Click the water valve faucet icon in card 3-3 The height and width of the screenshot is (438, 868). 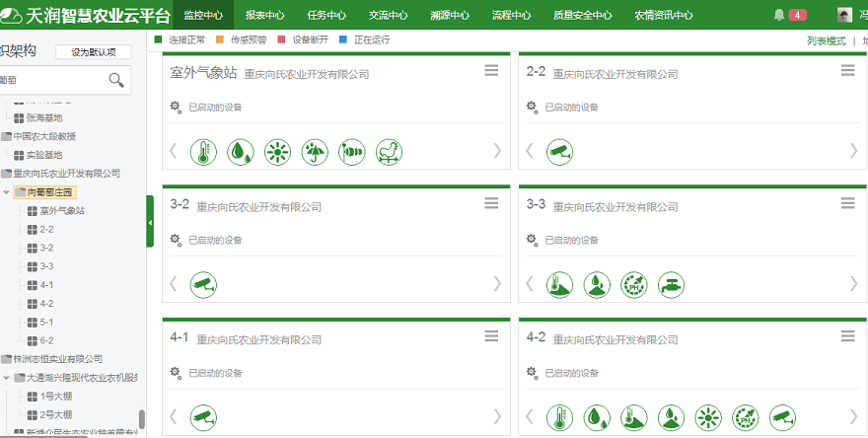(x=671, y=284)
